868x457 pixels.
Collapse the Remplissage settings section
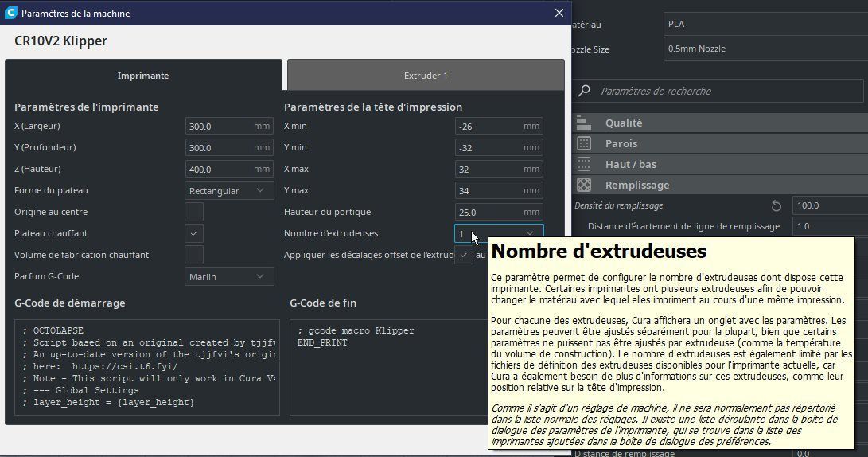point(720,185)
